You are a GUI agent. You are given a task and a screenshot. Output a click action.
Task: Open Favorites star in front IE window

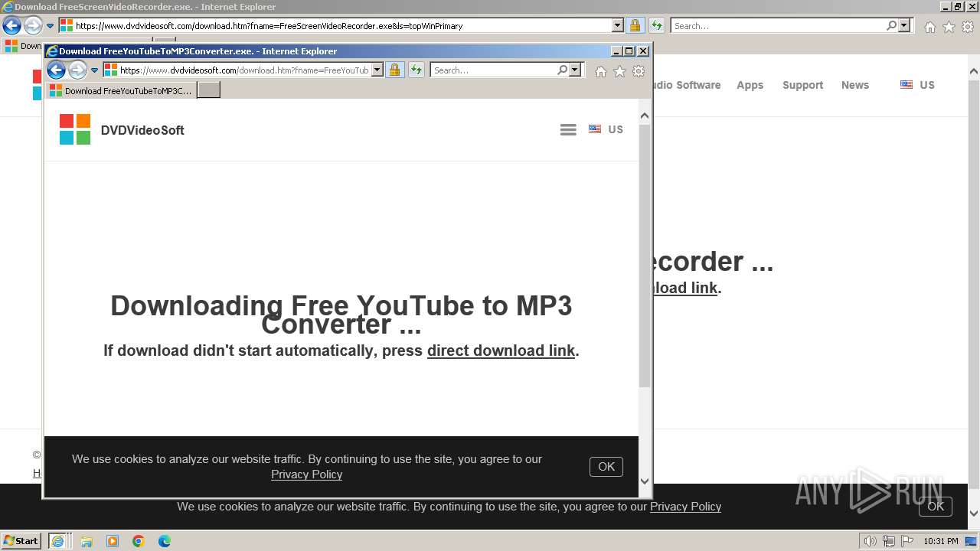click(x=619, y=71)
